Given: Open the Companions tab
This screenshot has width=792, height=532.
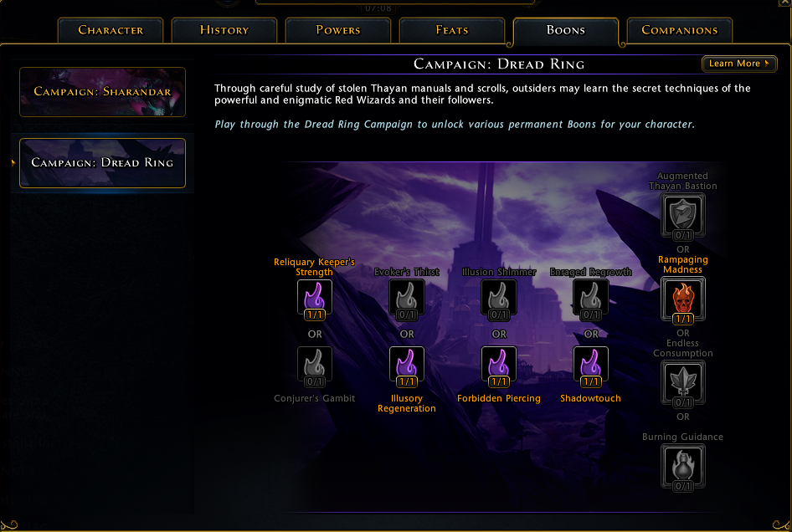Looking at the screenshot, I should [679, 30].
